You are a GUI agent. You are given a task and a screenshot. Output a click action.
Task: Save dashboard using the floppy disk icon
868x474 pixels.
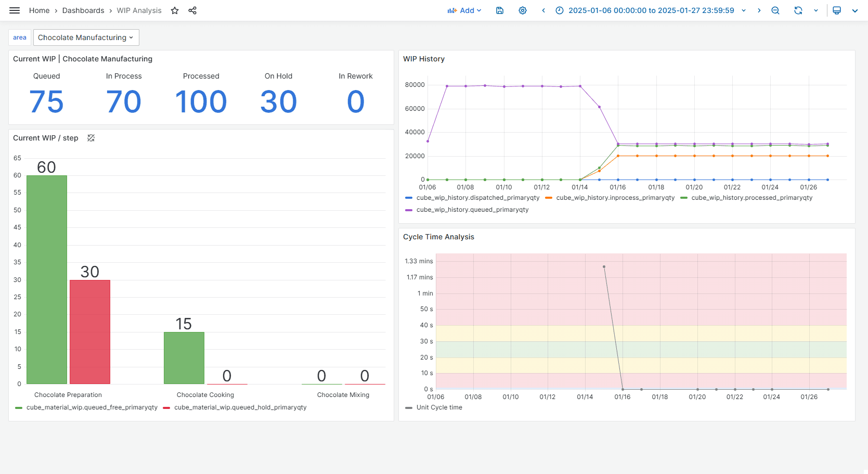click(500, 10)
